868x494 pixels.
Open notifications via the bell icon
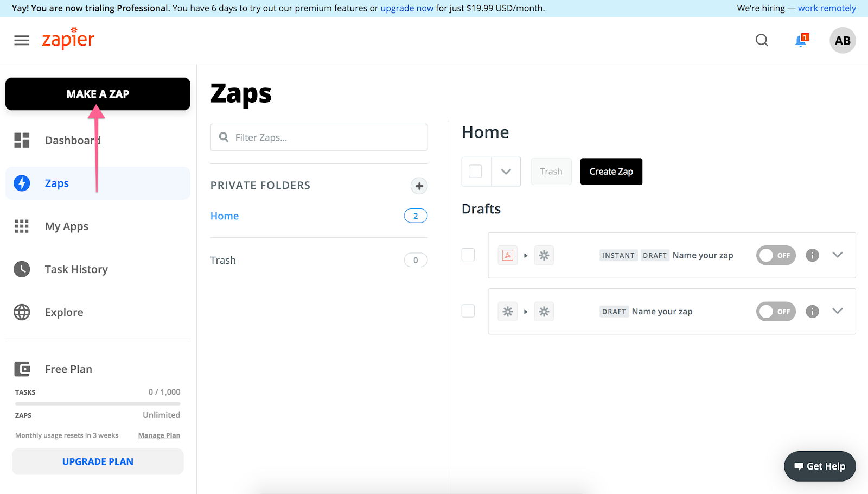(800, 40)
